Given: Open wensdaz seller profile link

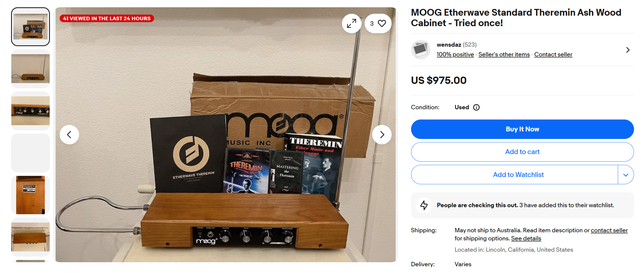Looking at the screenshot, I should [449, 45].
